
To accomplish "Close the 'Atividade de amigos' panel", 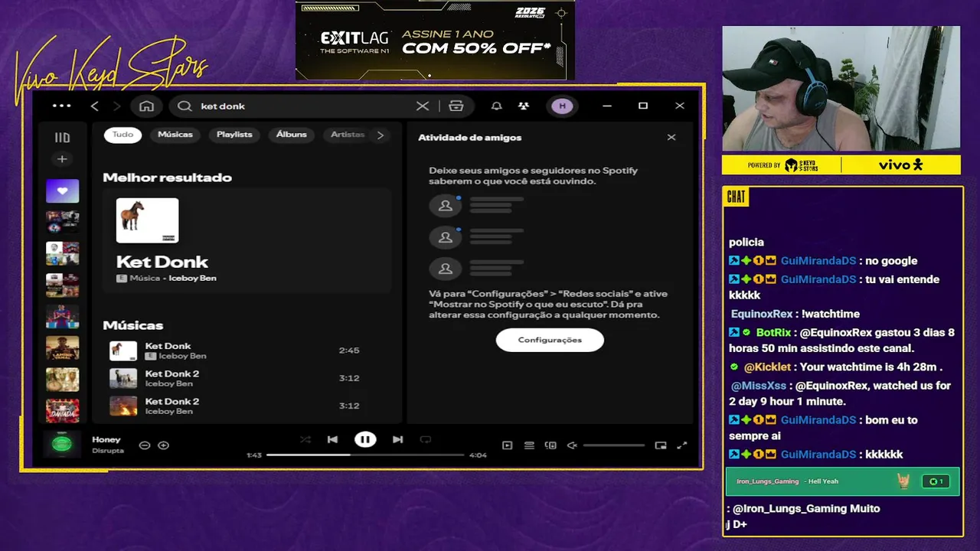I will (671, 138).
